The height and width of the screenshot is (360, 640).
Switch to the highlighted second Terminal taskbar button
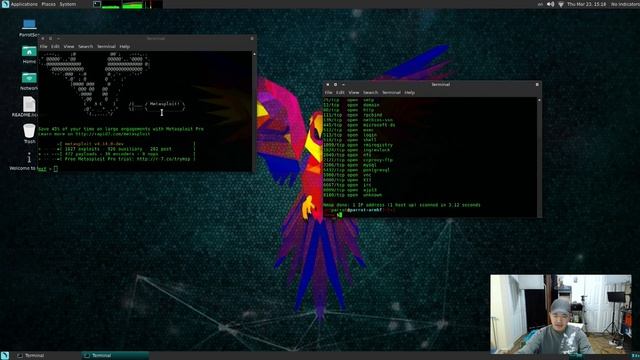pyautogui.click(x=115, y=356)
